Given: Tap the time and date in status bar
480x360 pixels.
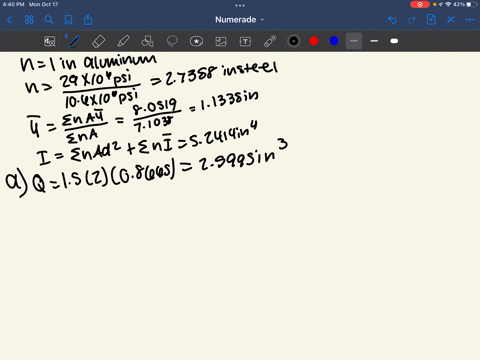Looking at the screenshot, I should [30, 4].
